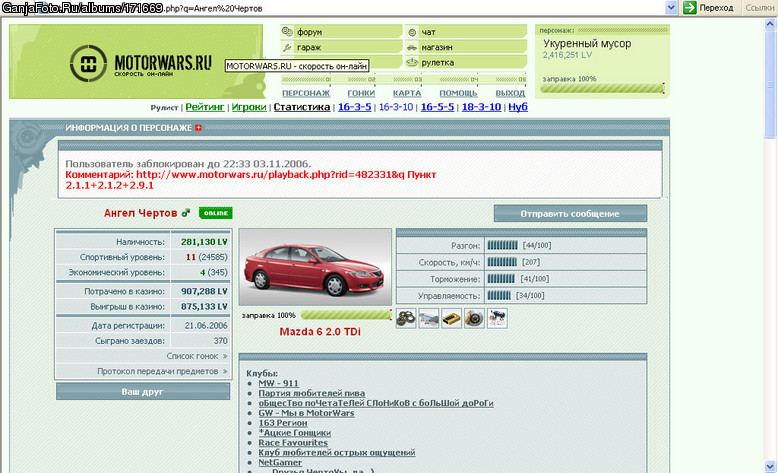
Task: Open the Игроки link
Action: (249, 107)
